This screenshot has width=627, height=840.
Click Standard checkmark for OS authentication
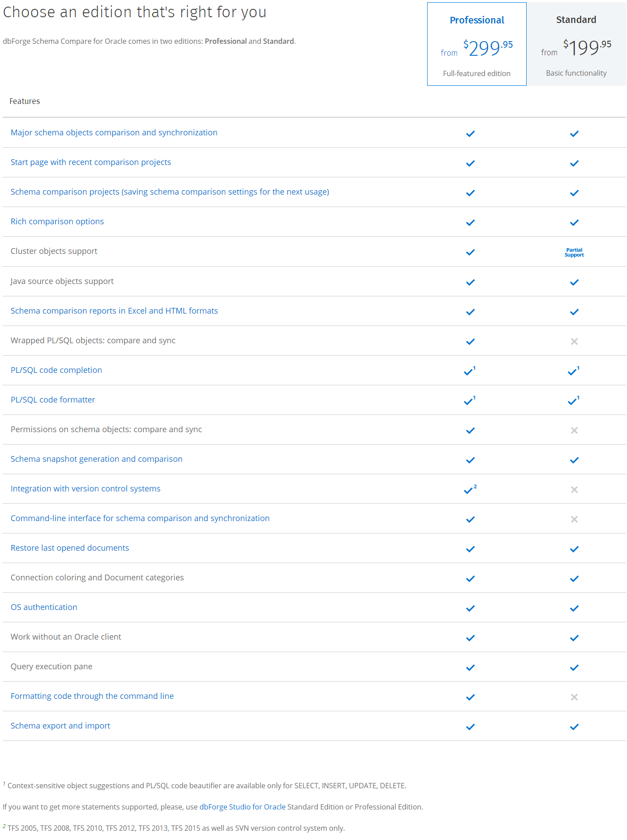click(x=574, y=608)
